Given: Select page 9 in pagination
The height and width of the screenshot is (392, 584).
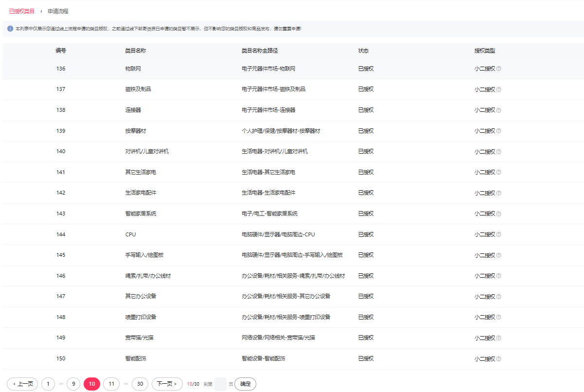Looking at the screenshot, I should (73, 384).
